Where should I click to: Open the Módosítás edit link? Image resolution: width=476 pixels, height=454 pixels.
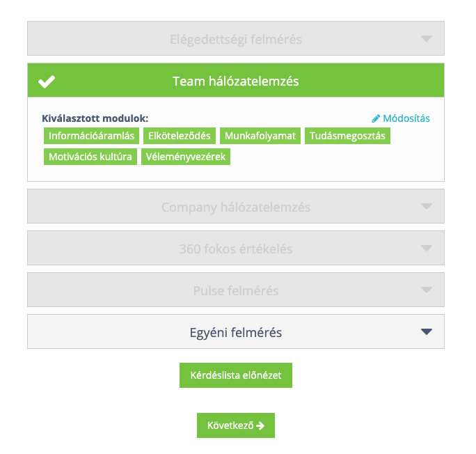(x=406, y=118)
